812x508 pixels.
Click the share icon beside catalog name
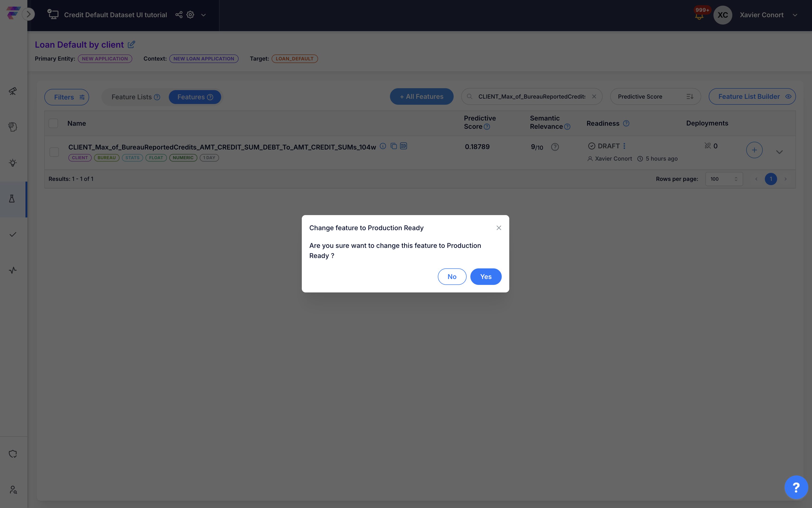[179, 15]
